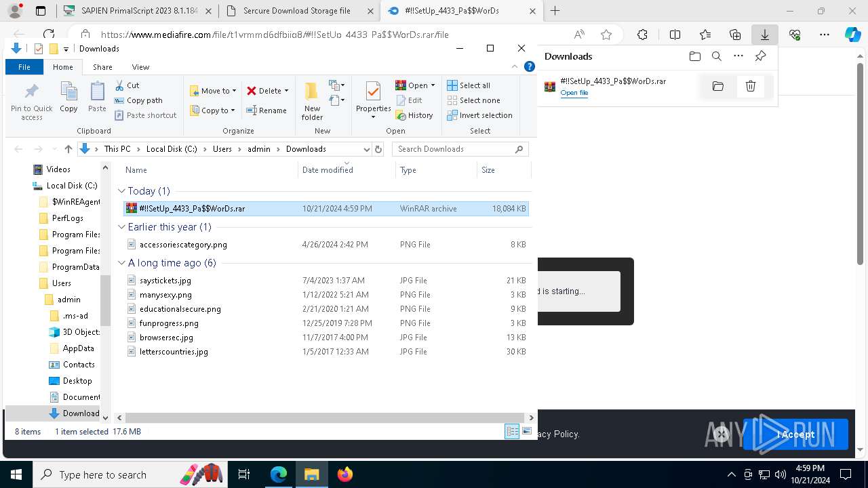The width and height of the screenshot is (868, 488).
Task: Open Firefox from taskbar
Action: pos(345,474)
